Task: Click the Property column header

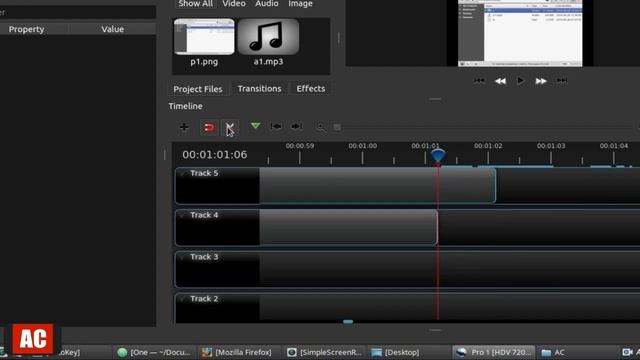Action: (x=27, y=29)
